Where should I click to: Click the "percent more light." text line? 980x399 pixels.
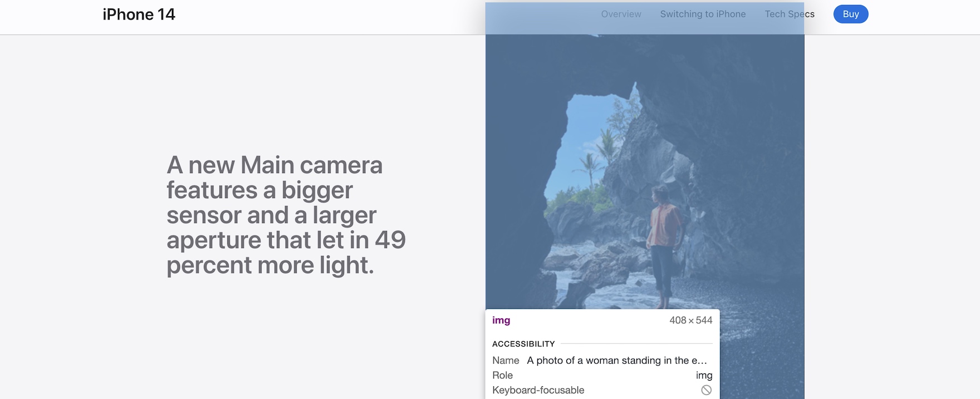(270, 265)
